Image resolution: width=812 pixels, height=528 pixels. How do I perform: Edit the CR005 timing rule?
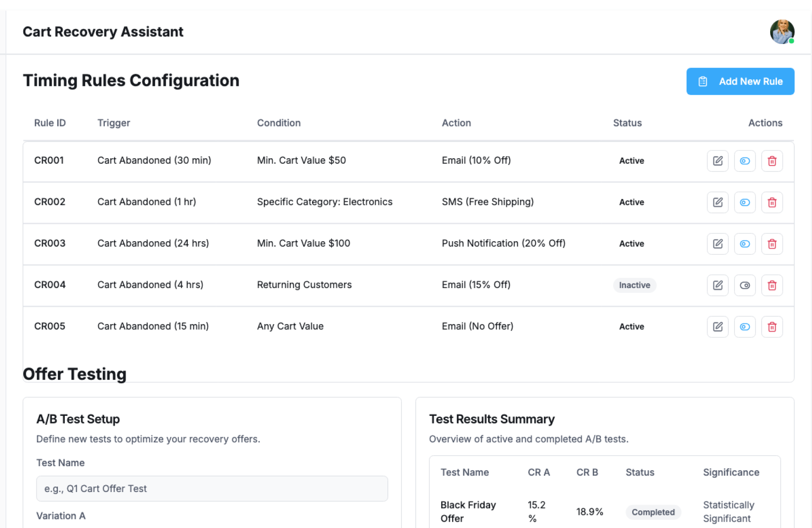point(717,327)
